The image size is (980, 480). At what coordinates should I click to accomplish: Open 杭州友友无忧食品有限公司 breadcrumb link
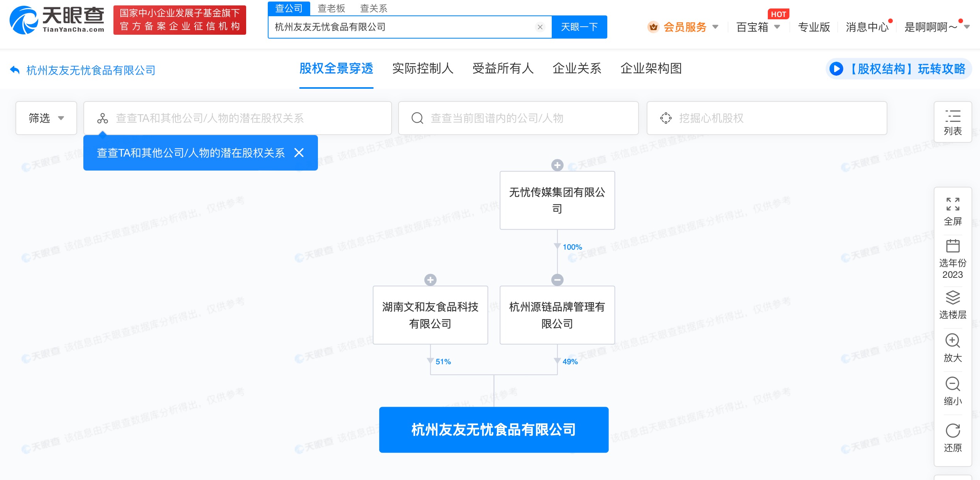(91, 70)
